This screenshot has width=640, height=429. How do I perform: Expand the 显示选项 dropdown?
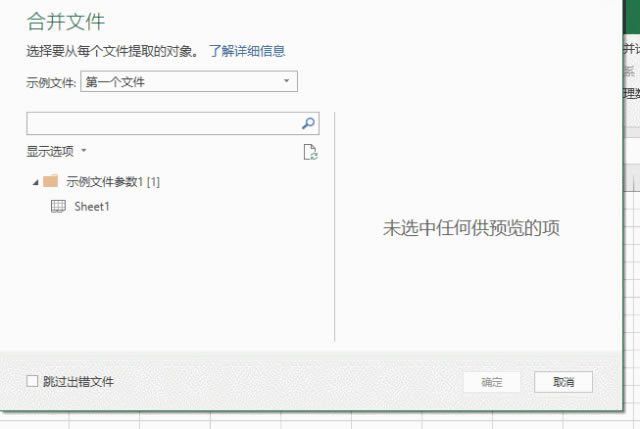[57, 151]
